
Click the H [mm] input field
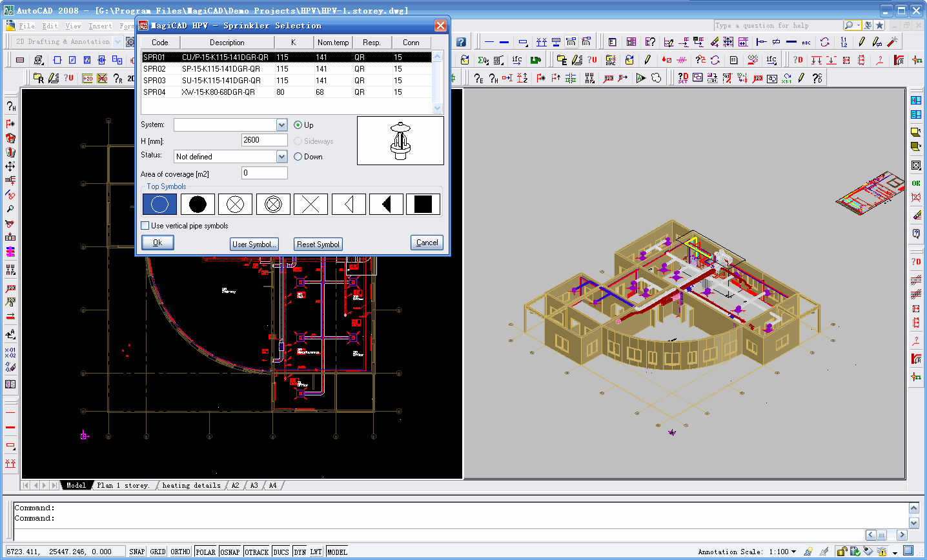[x=265, y=140]
